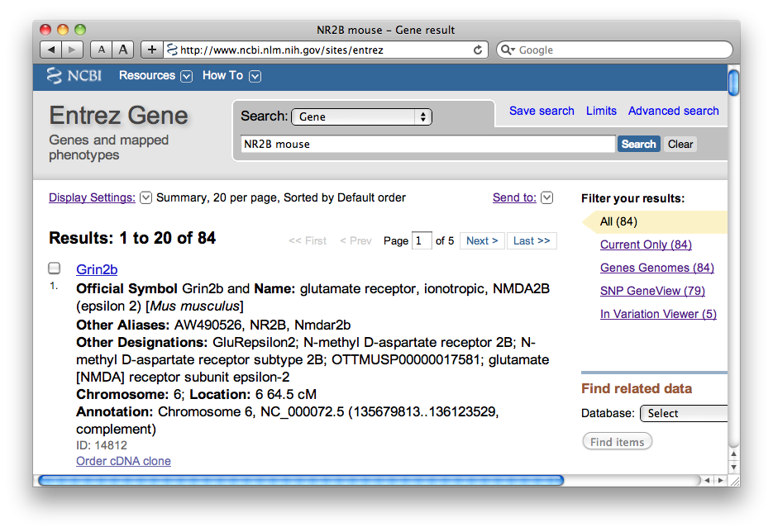The width and height of the screenshot is (773, 532).
Task: Click the larger text size A button
Action: tap(123, 50)
